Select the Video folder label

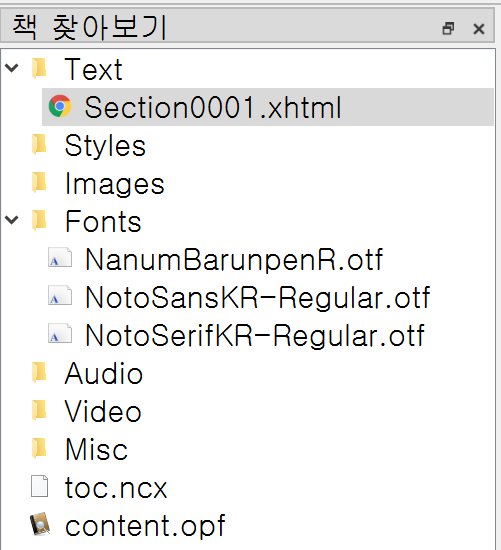(x=103, y=411)
